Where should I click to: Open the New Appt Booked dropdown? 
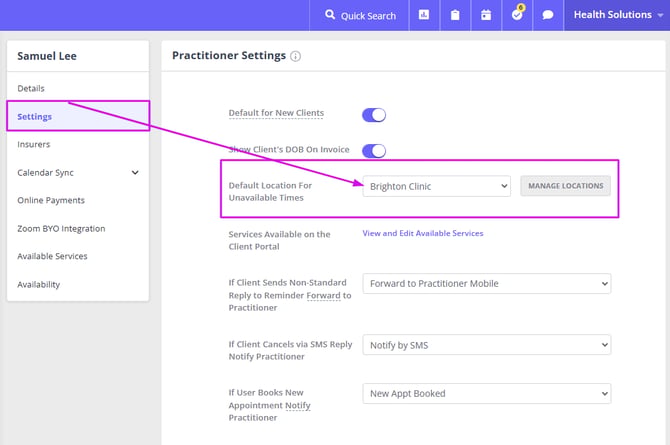tap(486, 394)
